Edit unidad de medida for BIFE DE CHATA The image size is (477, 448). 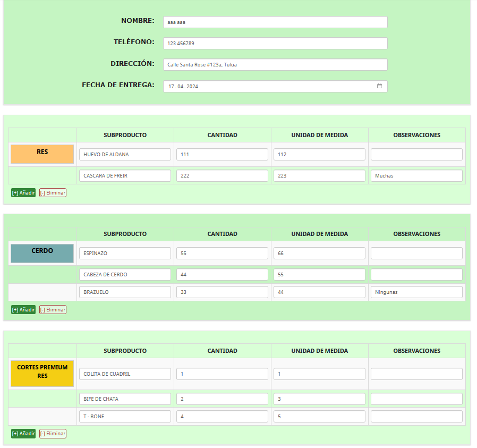click(x=319, y=399)
